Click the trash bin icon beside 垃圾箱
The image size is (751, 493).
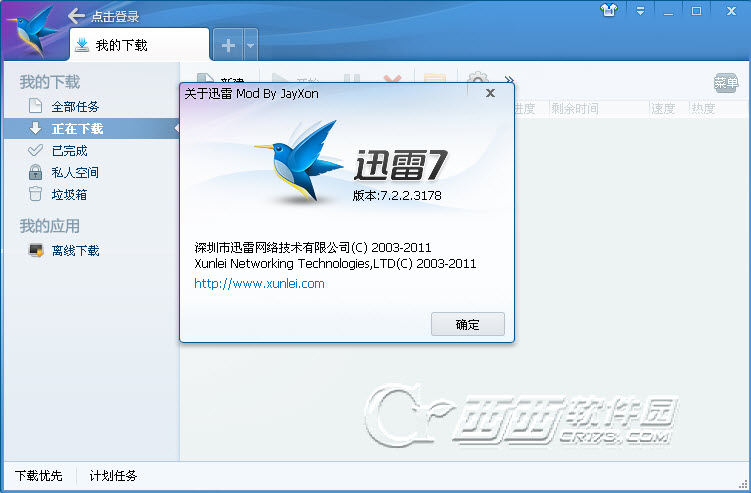click(35, 194)
